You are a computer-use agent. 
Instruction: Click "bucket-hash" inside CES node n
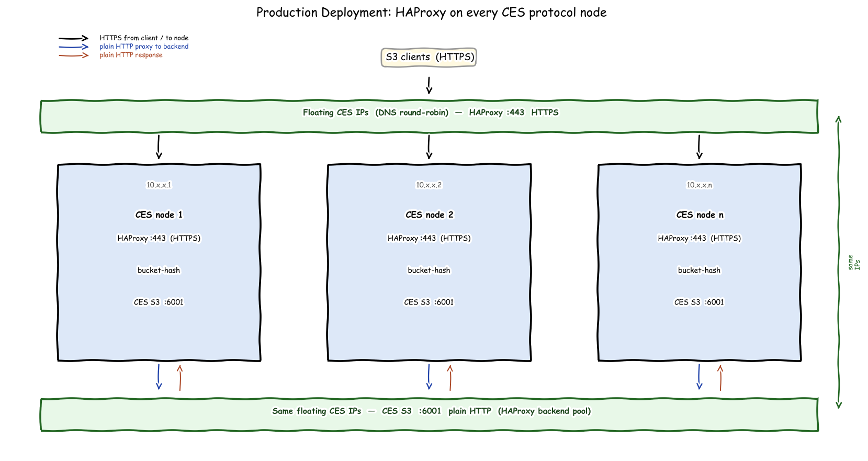pyautogui.click(x=700, y=270)
